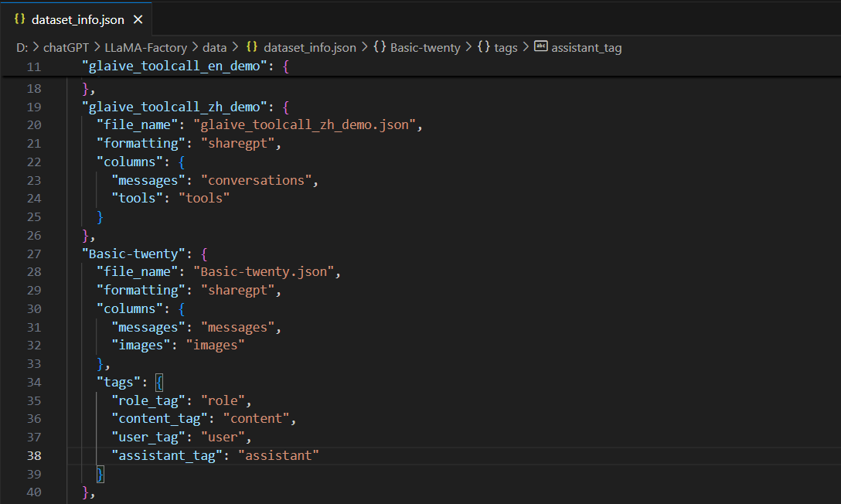Viewport: 841px width, 504px height.
Task: Click "columns" key on line 30
Action: click(x=129, y=309)
